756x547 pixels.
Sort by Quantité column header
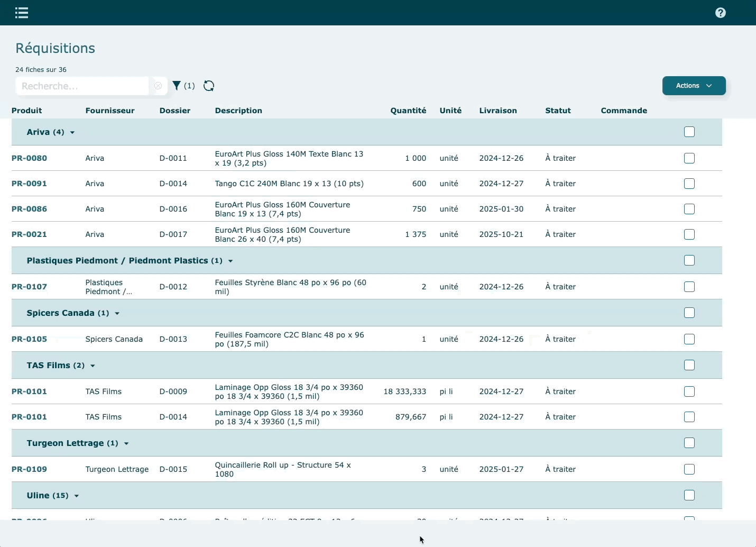[408, 111]
